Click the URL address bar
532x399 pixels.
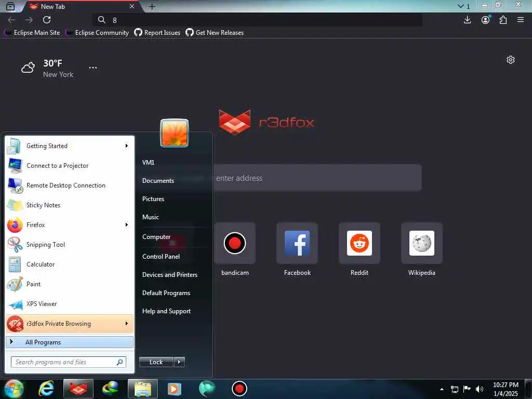(258, 20)
